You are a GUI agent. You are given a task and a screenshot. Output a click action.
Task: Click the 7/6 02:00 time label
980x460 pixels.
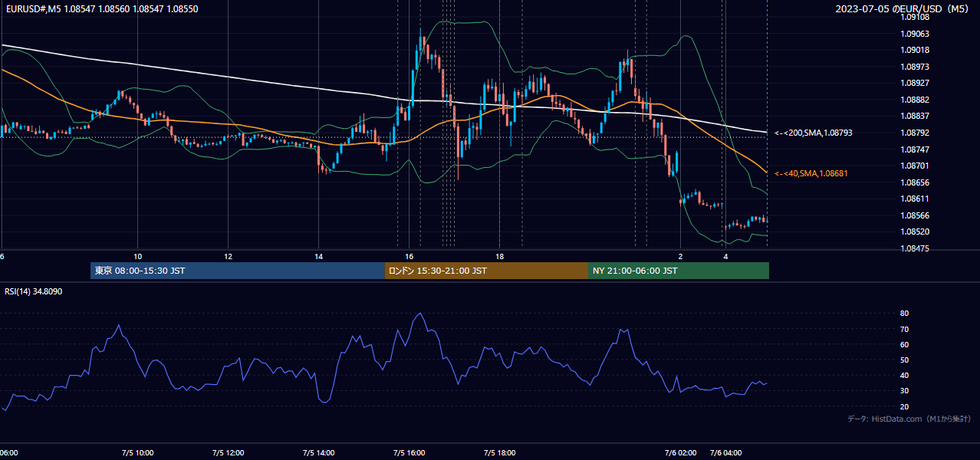pyautogui.click(x=679, y=453)
